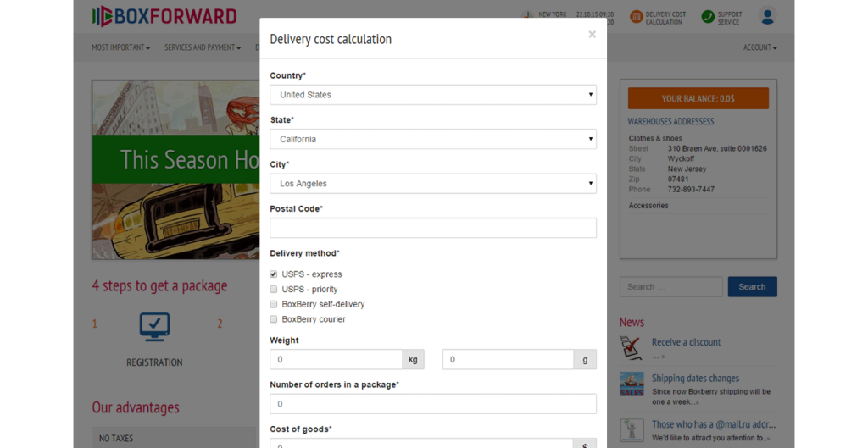Click the kg unit label
This screenshot has width=868, height=448.
413,360
